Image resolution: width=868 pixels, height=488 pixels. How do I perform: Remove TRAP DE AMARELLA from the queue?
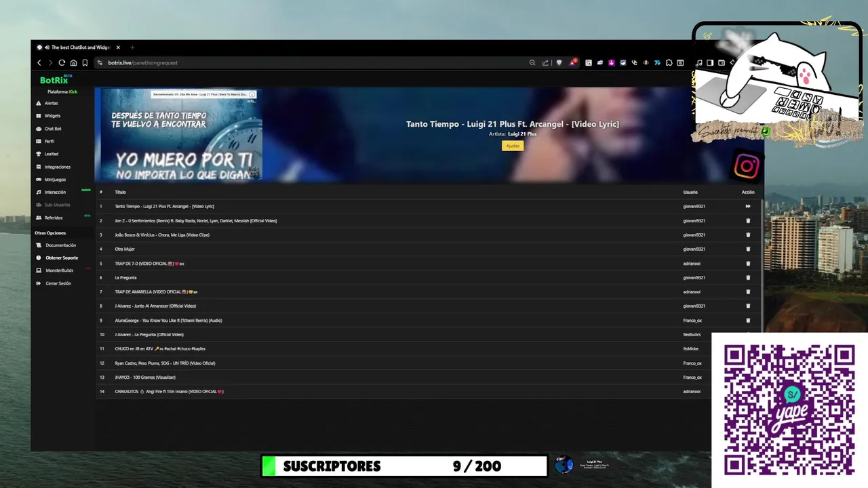[748, 291]
